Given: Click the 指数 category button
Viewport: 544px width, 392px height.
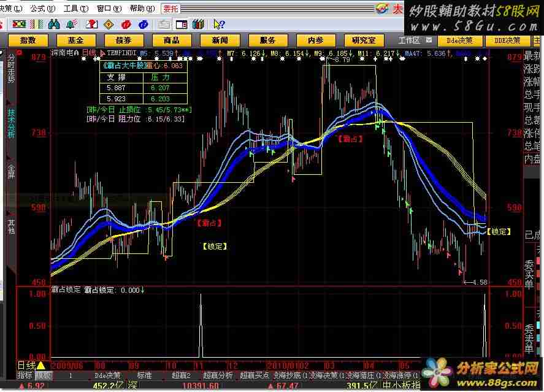Looking at the screenshot, I should coord(28,40).
